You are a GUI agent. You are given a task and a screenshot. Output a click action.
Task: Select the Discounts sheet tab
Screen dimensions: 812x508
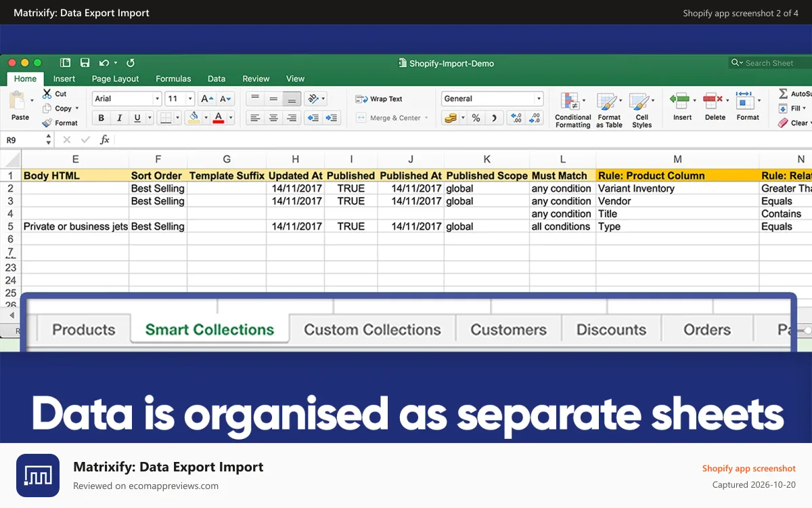coord(611,330)
